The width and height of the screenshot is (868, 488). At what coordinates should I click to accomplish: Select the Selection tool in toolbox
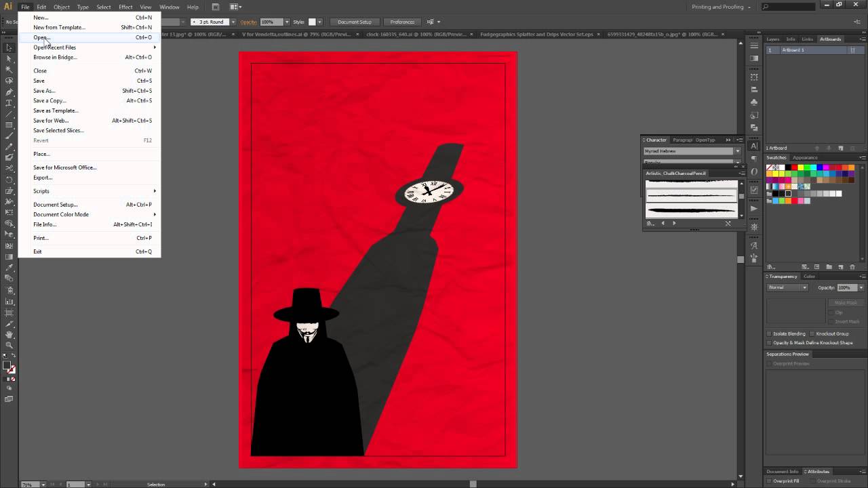9,47
